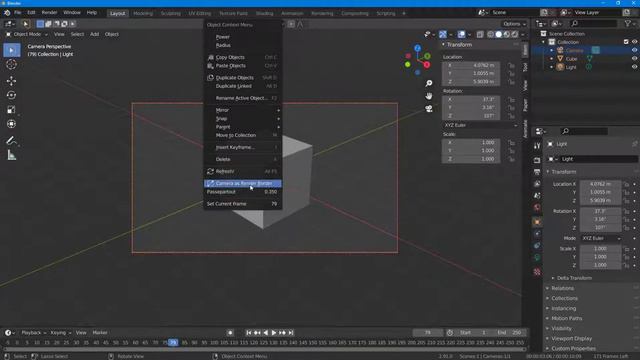The image size is (640, 360).
Task: Open Object properties tab icon
Action: (537, 222)
